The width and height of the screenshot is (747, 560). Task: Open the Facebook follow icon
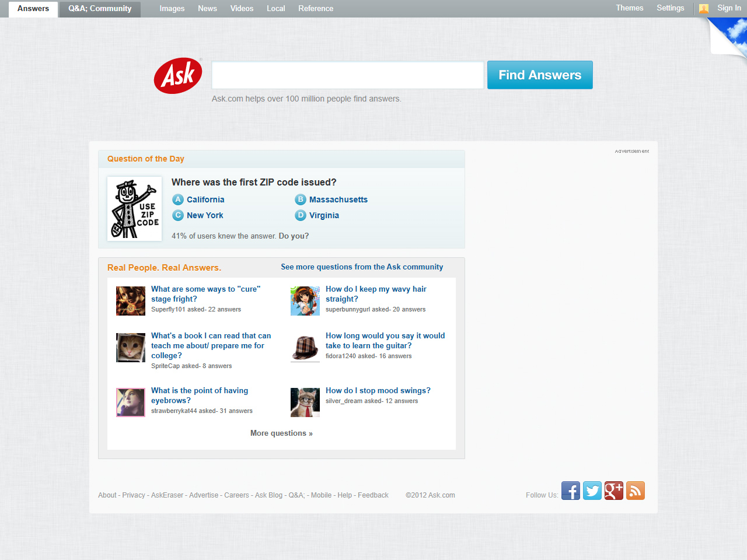[x=571, y=491]
